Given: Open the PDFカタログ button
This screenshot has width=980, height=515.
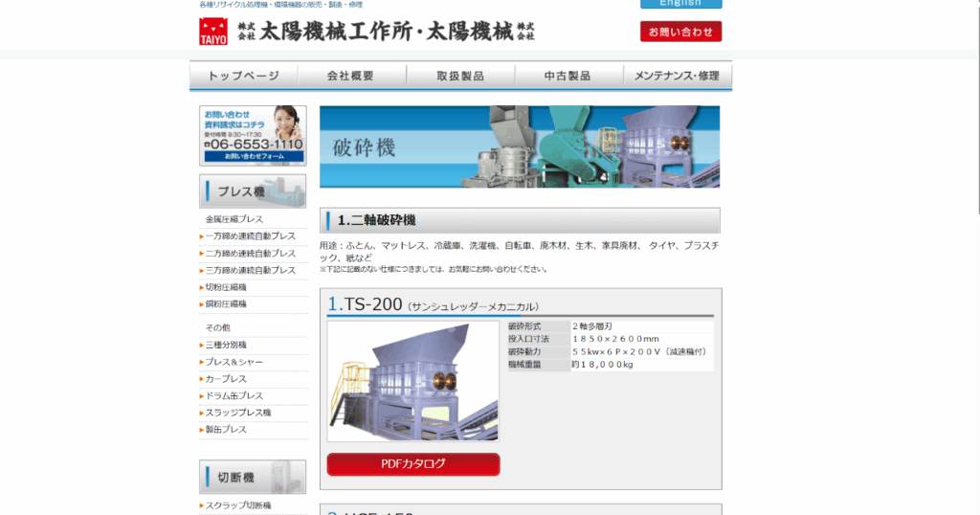Looking at the screenshot, I should click(413, 463).
